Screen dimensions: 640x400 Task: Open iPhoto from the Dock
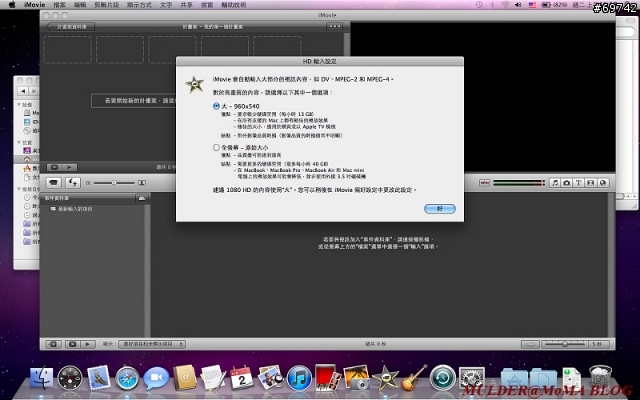point(356,378)
